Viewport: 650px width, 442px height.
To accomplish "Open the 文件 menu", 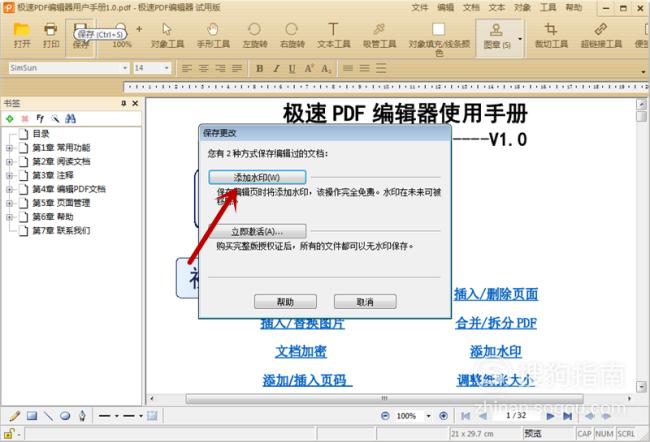I will click(420, 7).
